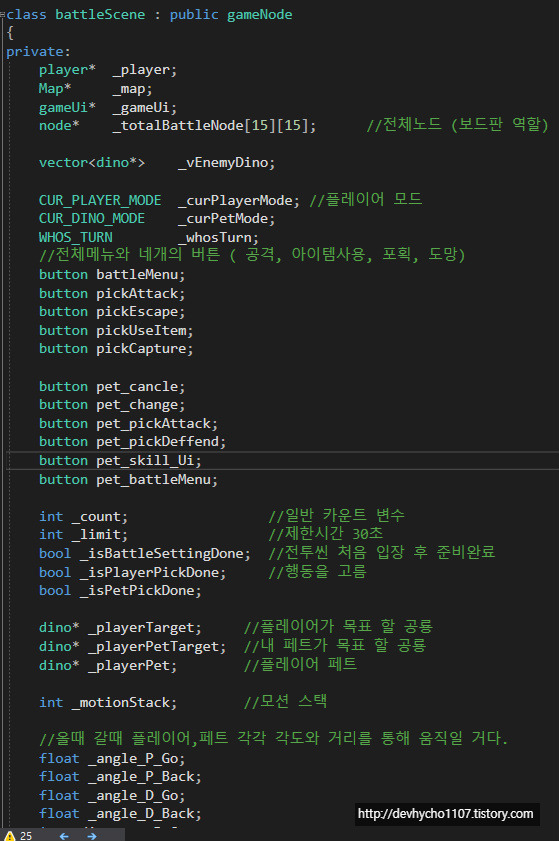Click the _angle_P_Back variable

pos(145,777)
